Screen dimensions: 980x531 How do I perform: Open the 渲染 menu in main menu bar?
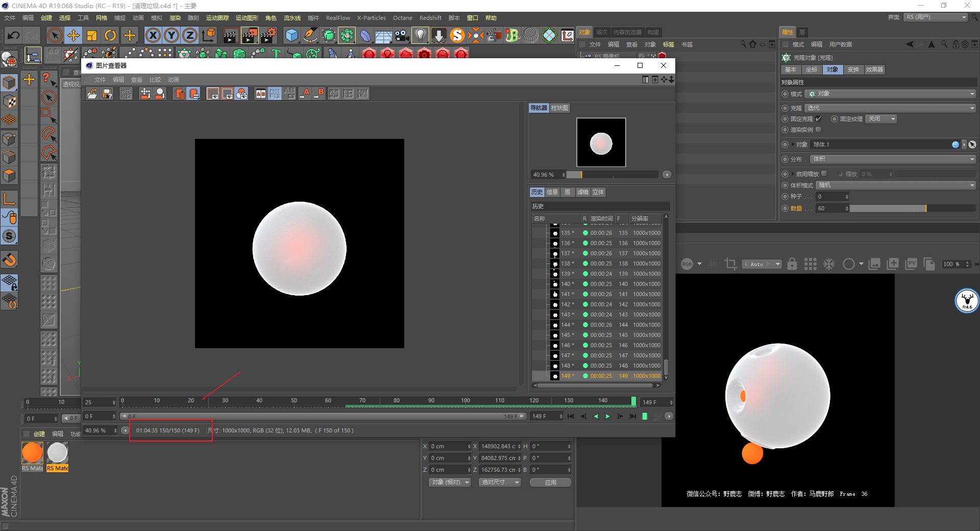click(175, 18)
